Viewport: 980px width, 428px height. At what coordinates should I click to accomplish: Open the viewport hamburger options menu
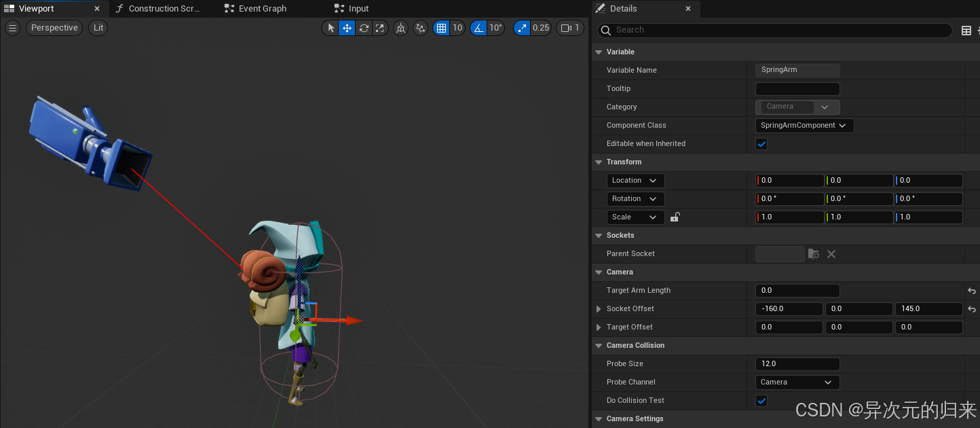click(12, 28)
